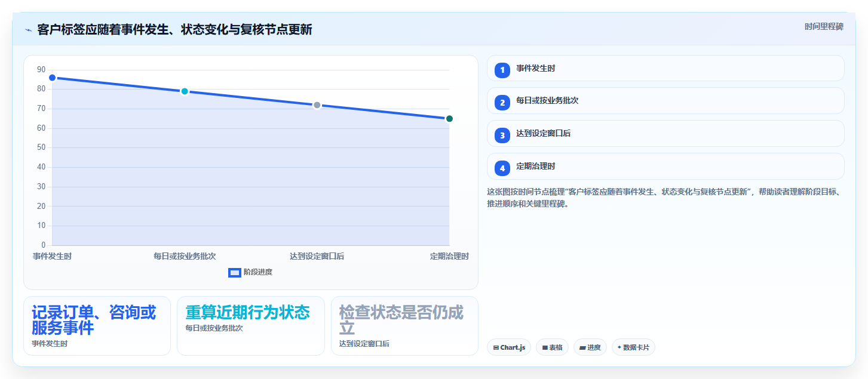Click x-axis label 定期治理时 under chart

(x=449, y=256)
